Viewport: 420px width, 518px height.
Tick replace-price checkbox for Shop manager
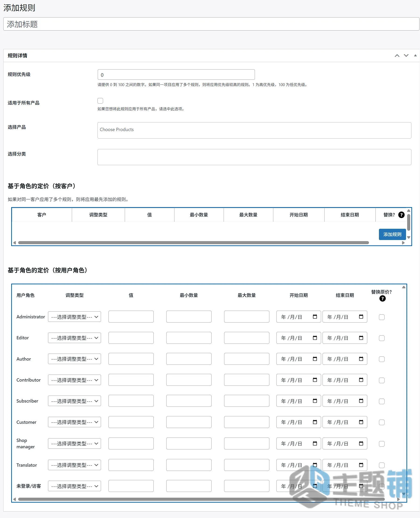(x=382, y=444)
